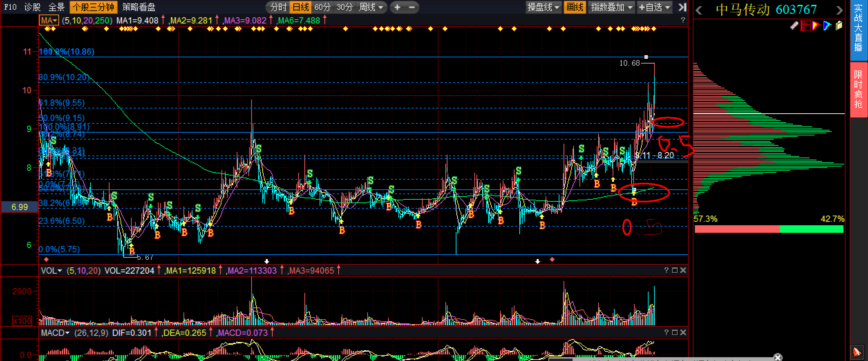Click the red 57.3% profit bar

(x=737, y=229)
